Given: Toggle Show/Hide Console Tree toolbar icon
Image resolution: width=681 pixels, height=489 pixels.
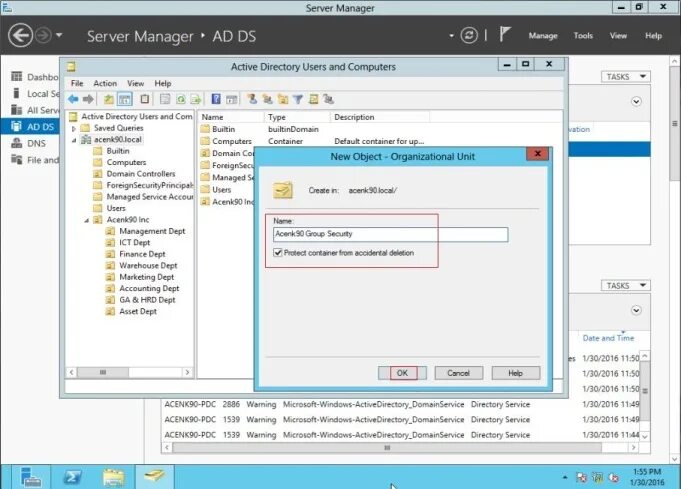Looking at the screenshot, I should point(125,99).
